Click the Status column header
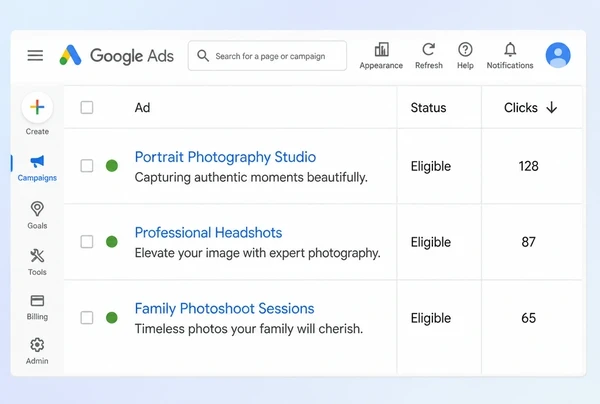This screenshot has width=600, height=404. tap(428, 108)
